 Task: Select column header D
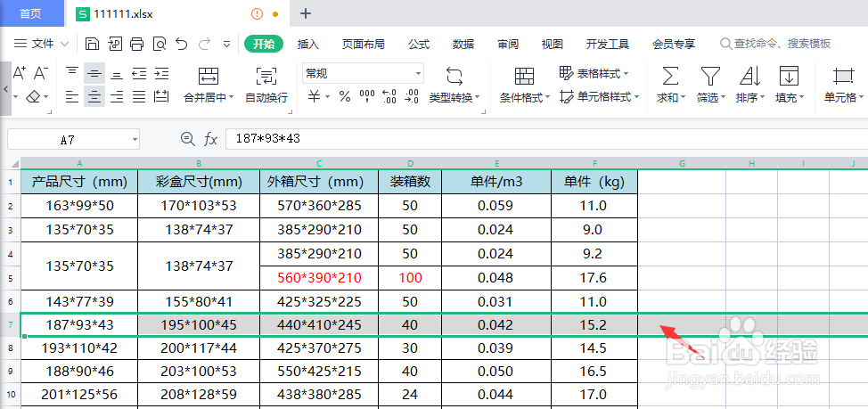pyautogui.click(x=410, y=164)
